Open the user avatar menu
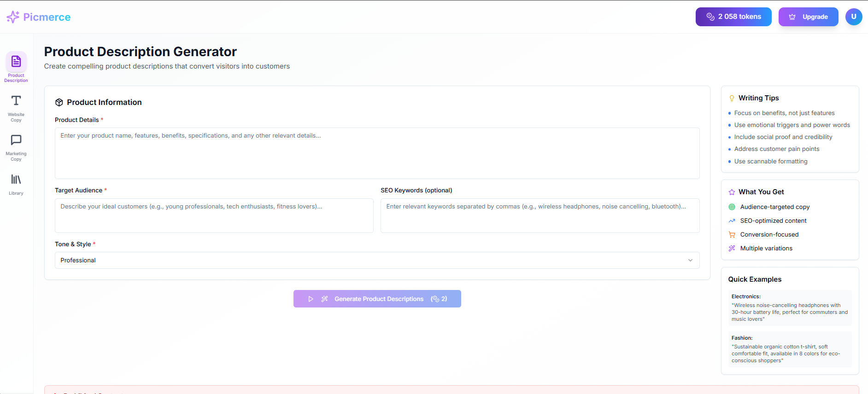This screenshot has height=394, width=868. (854, 17)
